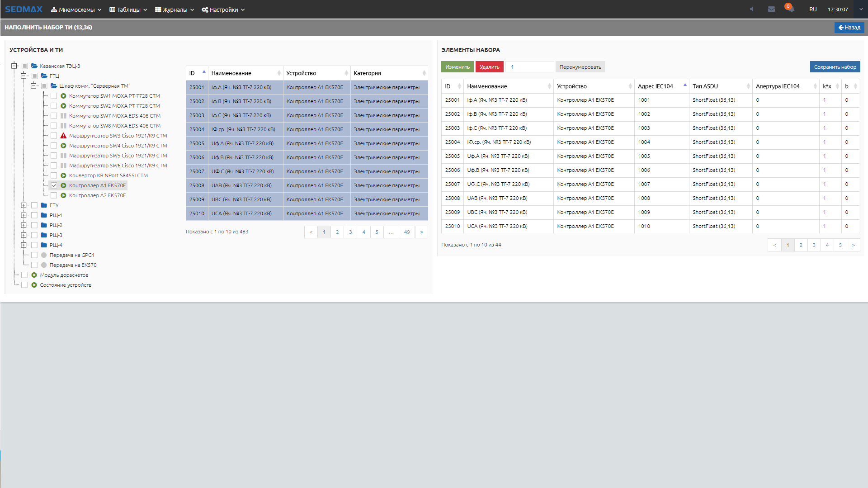The image size is (868, 488).
Task: Click the renumbering start number field
Action: click(x=529, y=67)
